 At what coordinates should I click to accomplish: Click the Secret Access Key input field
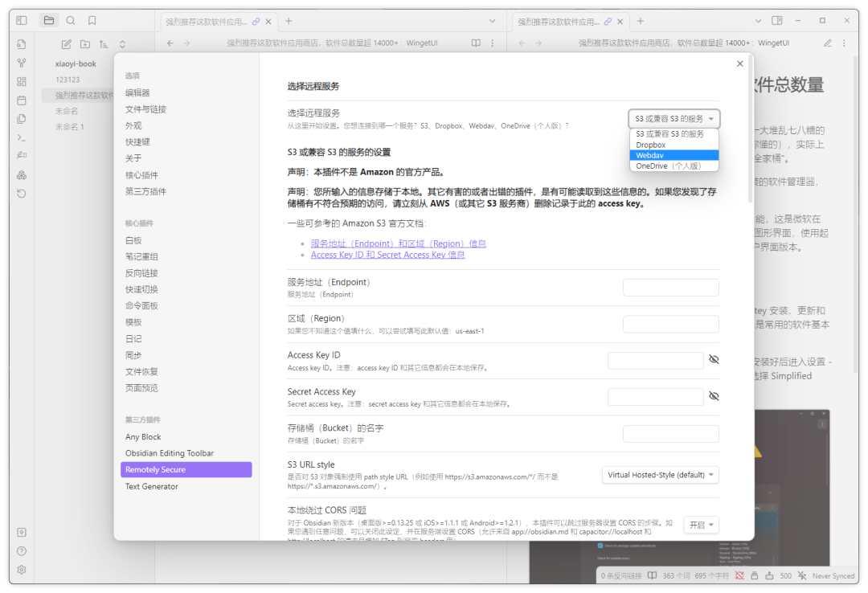(656, 398)
